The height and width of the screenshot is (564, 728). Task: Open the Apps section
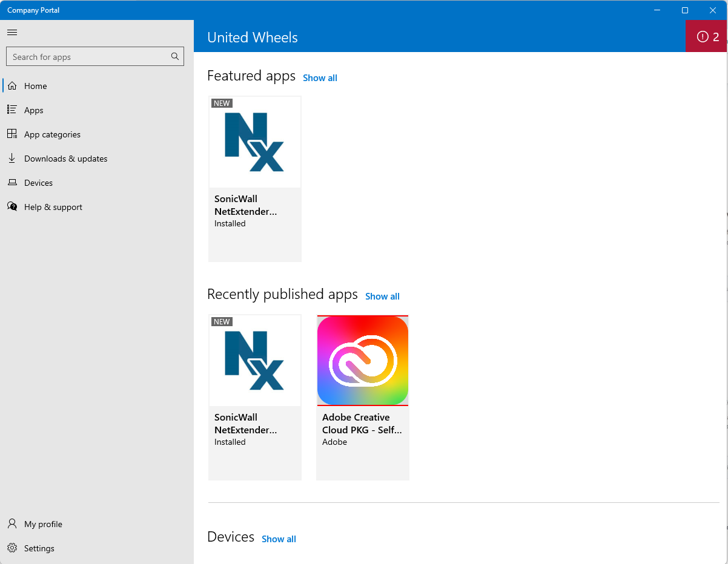coord(97,110)
